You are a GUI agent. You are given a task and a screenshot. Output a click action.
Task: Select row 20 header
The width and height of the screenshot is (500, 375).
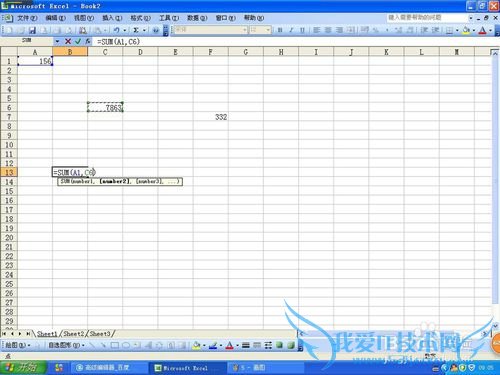(x=9, y=238)
